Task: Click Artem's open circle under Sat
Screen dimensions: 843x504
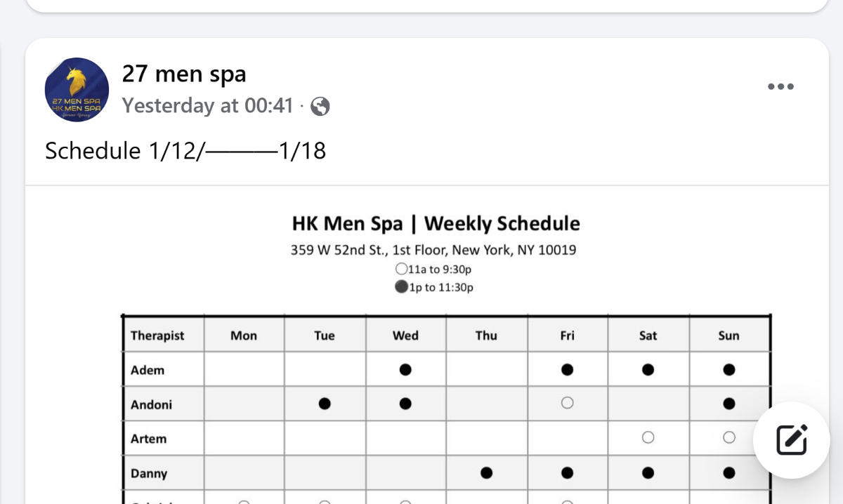Action: pos(648,437)
